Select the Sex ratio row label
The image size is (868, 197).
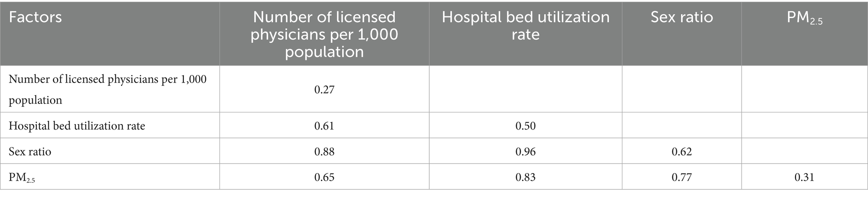tap(30, 151)
